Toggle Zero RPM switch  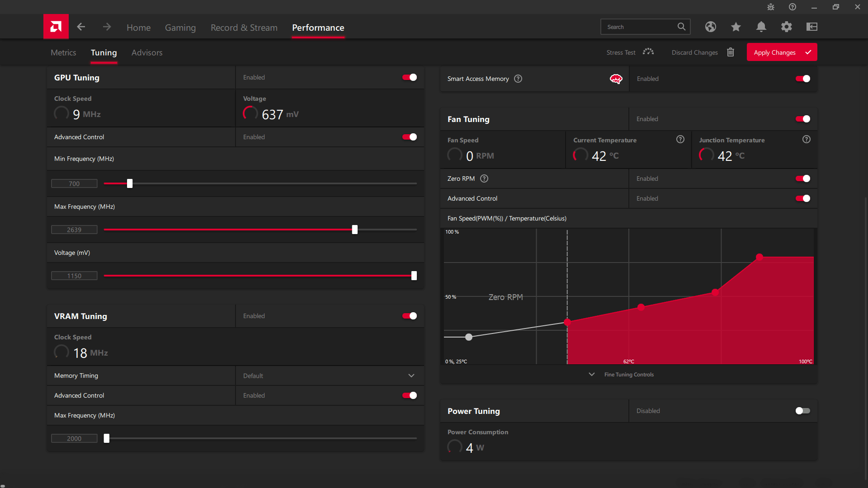(803, 178)
